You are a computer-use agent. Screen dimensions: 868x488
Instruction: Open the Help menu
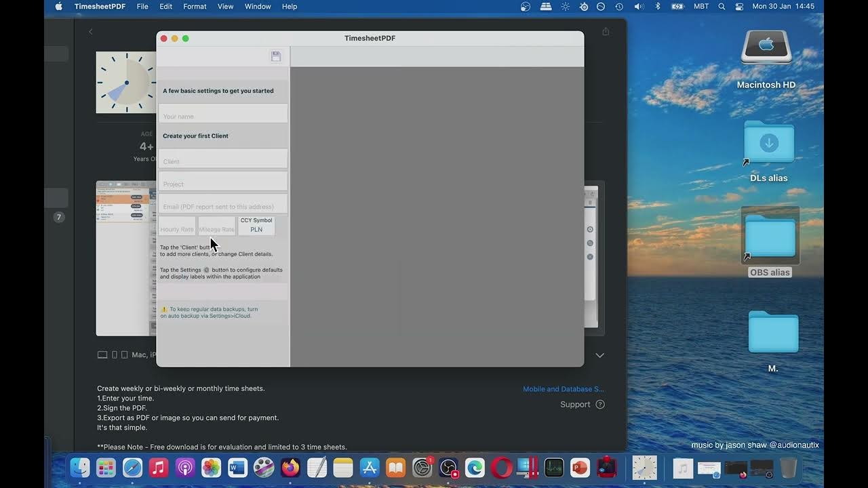(x=290, y=6)
